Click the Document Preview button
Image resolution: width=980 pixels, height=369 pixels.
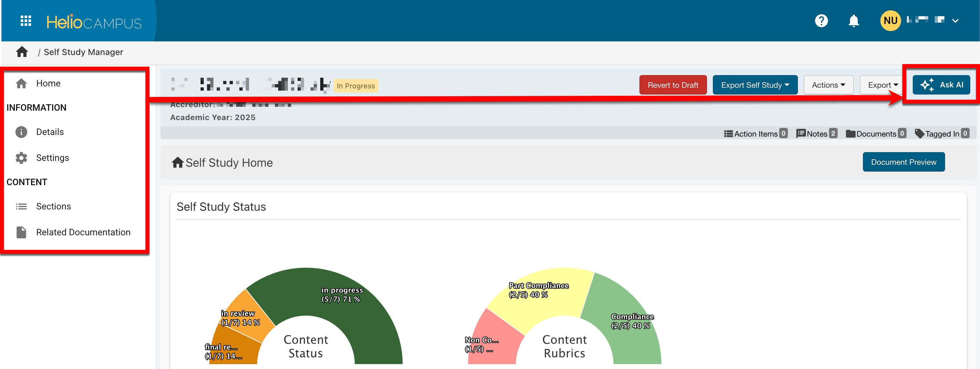903,162
